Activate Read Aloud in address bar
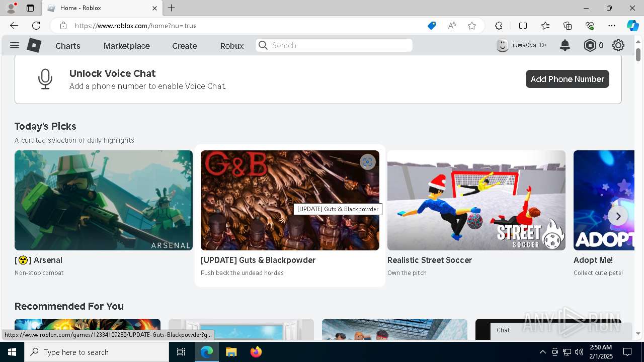Image resolution: width=644 pixels, height=362 pixels. tap(452, 26)
